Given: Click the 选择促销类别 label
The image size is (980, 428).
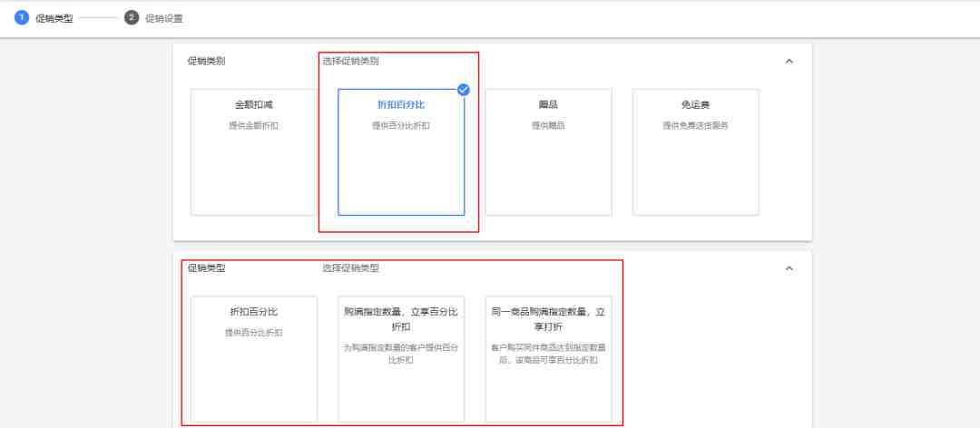Looking at the screenshot, I should tap(350, 62).
